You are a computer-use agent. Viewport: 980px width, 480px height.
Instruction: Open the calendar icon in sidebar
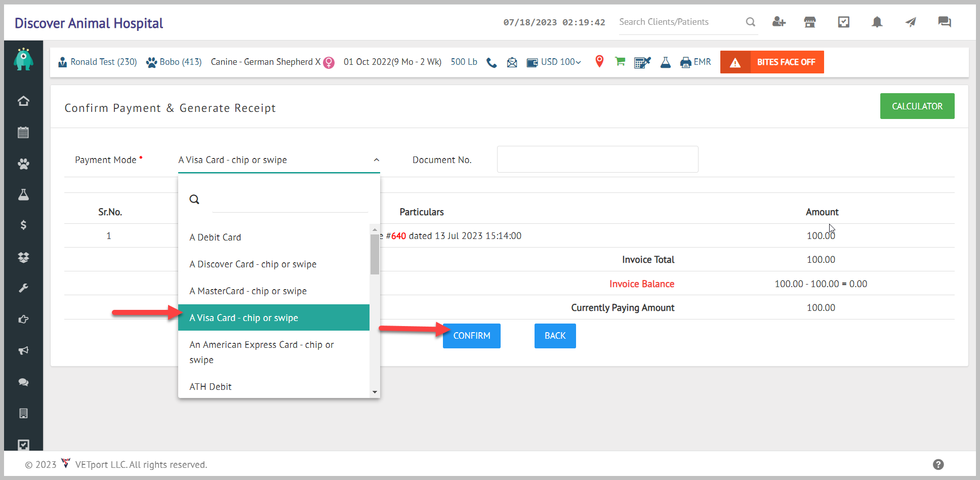23,132
